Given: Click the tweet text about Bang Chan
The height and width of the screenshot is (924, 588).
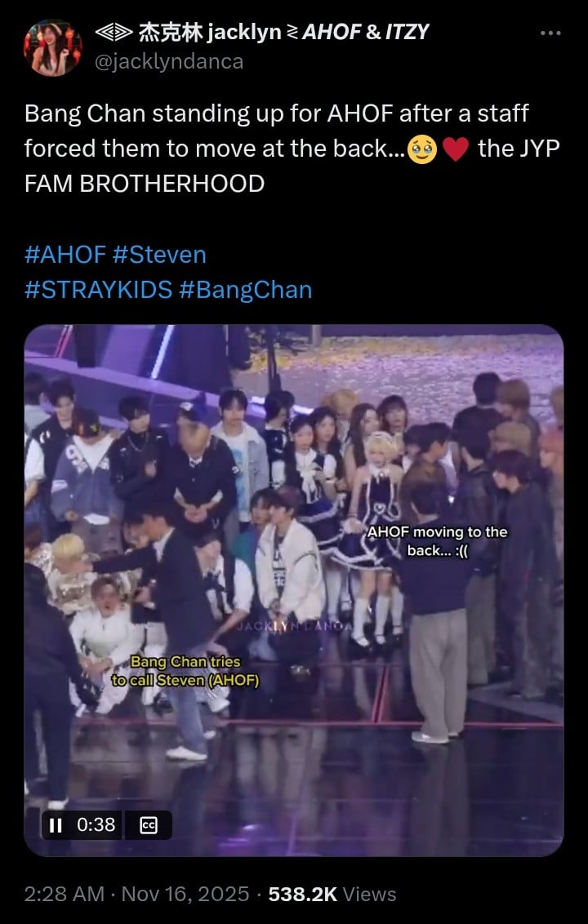Looking at the screenshot, I should point(292,149).
